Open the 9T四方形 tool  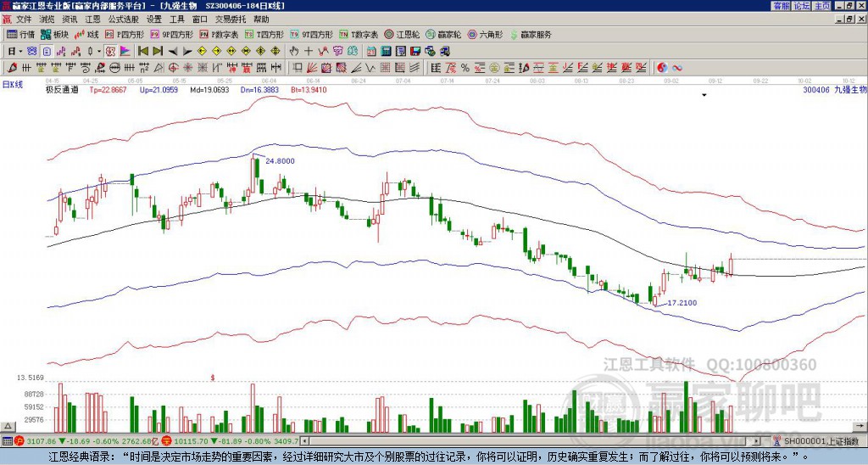[312, 34]
